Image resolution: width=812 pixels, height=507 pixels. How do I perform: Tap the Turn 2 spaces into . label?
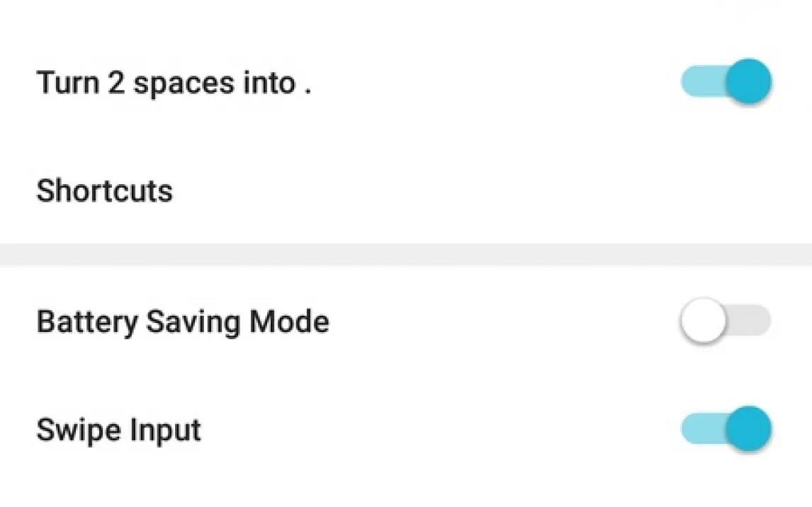click(x=174, y=84)
